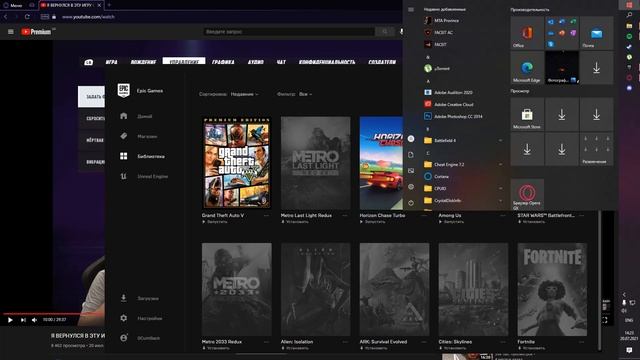Select the Library grid icon in Epic sidebar
The image size is (640, 360).
[124, 156]
